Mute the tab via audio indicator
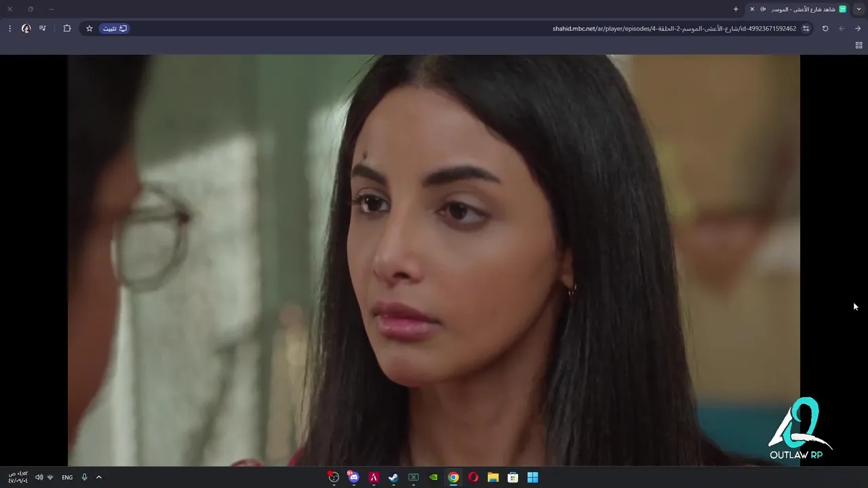 pos(763,9)
